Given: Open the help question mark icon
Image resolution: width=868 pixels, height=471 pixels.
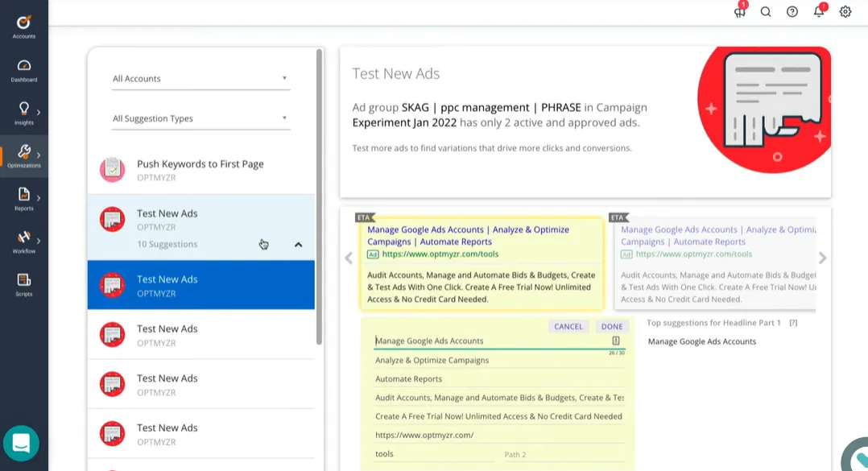Looking at the screenshot, I should 792,11.
